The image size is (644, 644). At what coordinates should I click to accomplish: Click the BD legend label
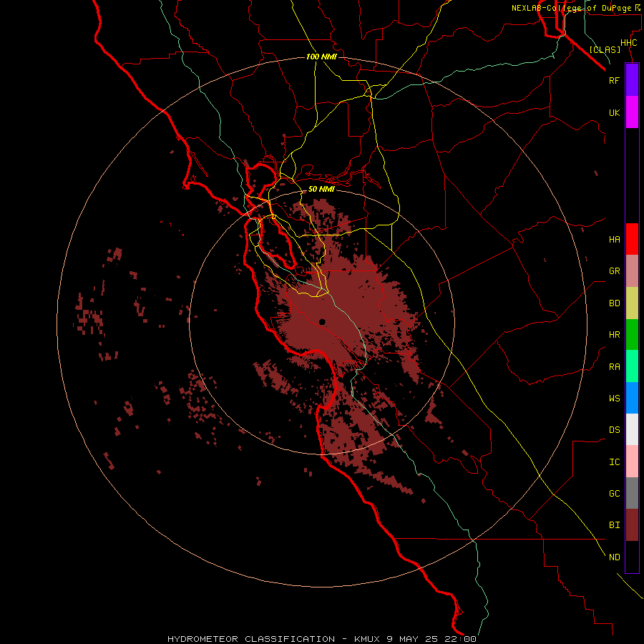tap(614, 303)
